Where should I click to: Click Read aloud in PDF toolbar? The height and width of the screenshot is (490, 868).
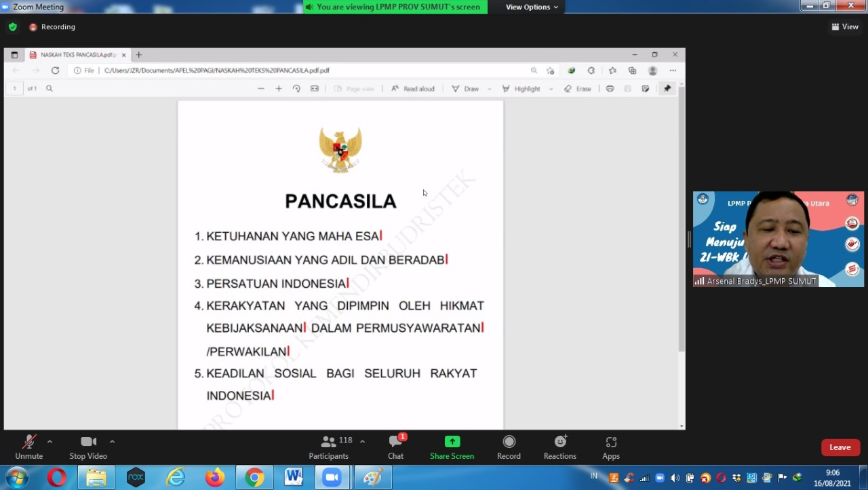(x=412, y=89)
